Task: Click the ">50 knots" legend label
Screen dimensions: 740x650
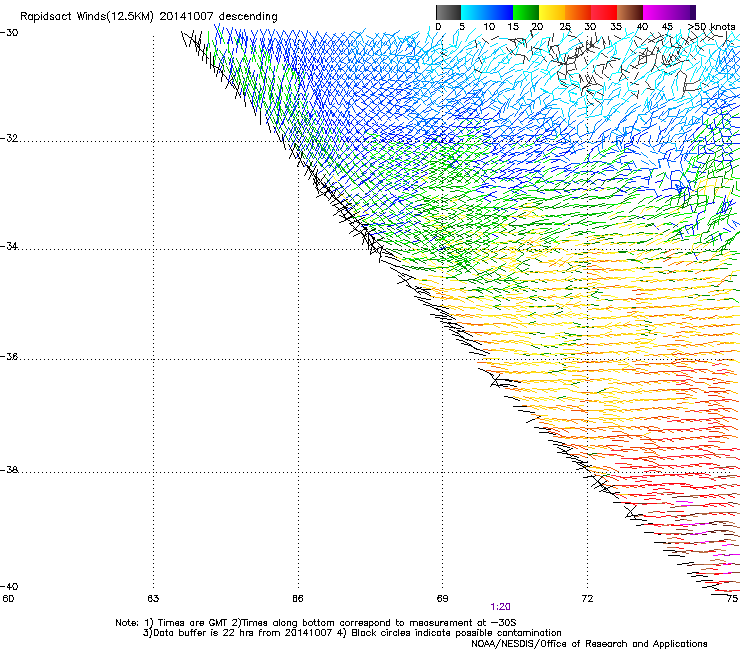Action: [x=712, y=27]
